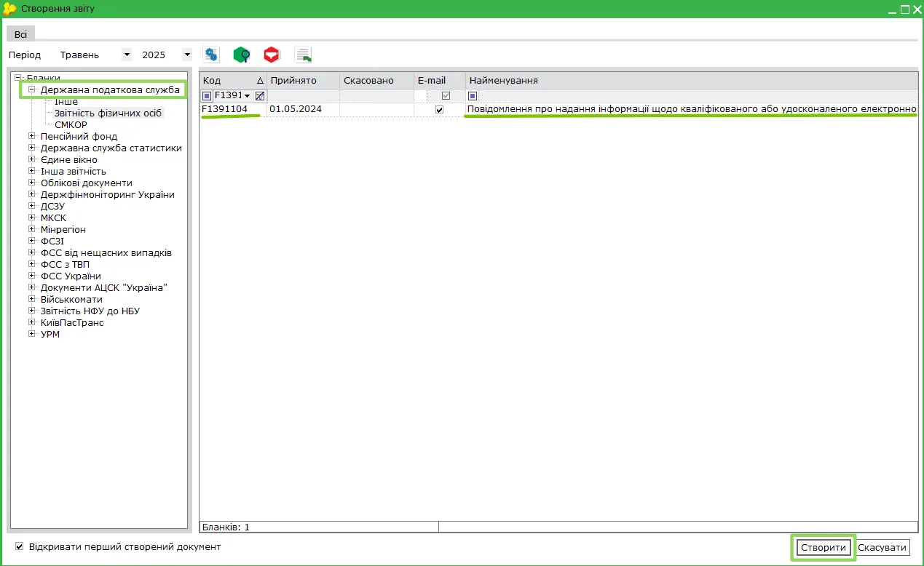Toggle E-mail checkbox in row F1391104
Screen dimensions: 924x566
(439, 110)
